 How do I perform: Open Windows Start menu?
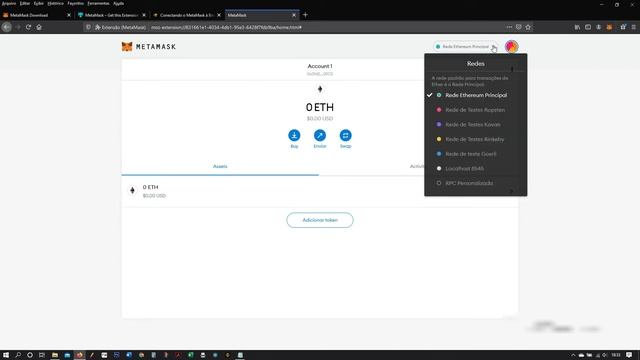(6, 355)
